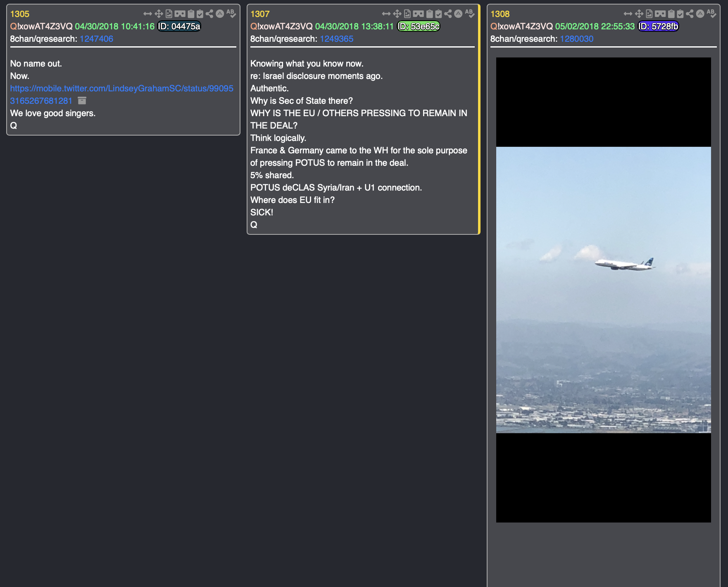This screenshot has height=587, width=728.
Task: Click the timestamp 04/30/2018 10:41:16
Action: coord(114,26)
